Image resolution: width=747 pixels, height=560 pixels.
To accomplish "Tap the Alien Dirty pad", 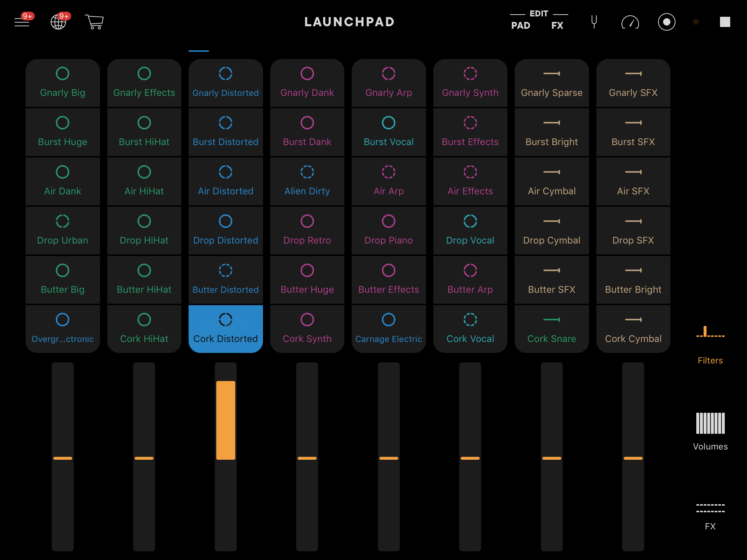I will click(x=307, y=181).
